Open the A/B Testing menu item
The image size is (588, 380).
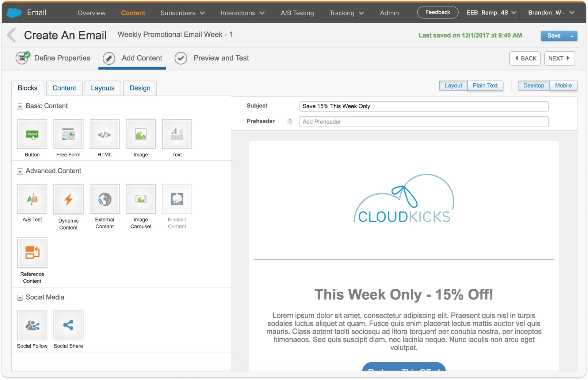point(297,13)
